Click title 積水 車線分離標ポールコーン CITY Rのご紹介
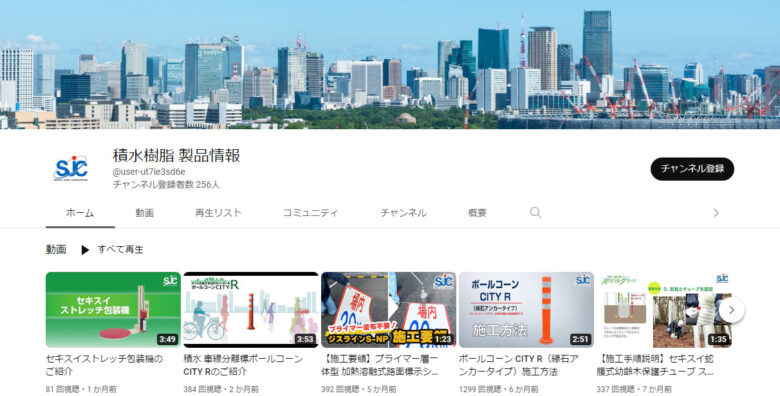This screenshot has width=780, height=396. (x=243, y=365)
